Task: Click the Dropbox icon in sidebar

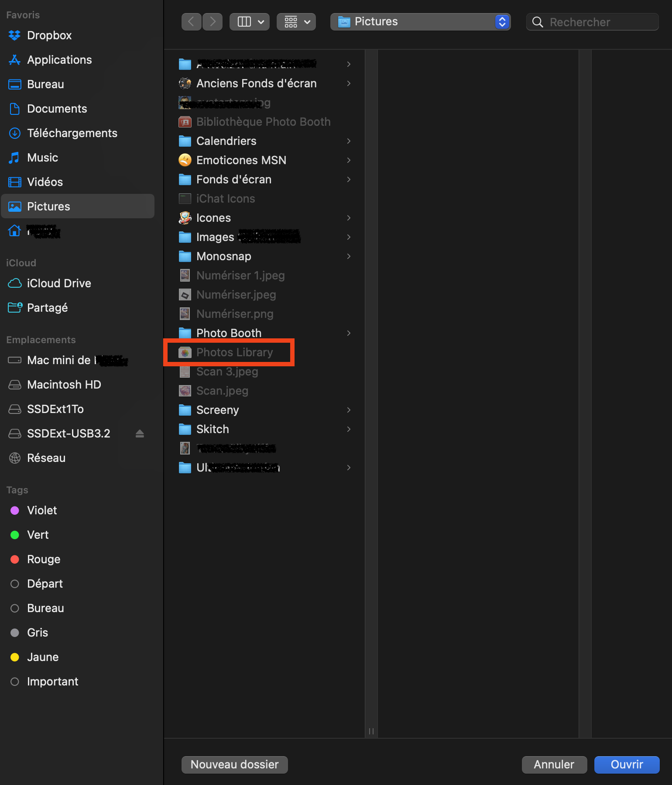Action: (x=15, y=35)
